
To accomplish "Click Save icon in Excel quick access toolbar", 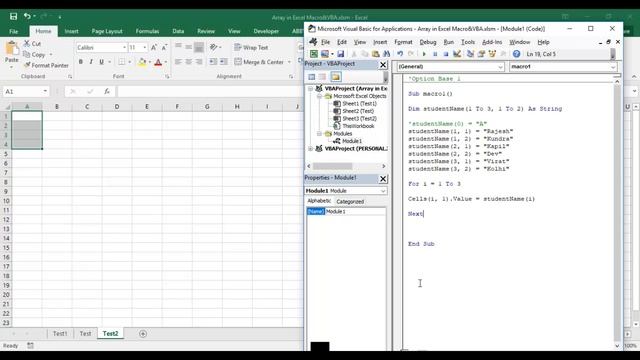I will click(13, 16).
